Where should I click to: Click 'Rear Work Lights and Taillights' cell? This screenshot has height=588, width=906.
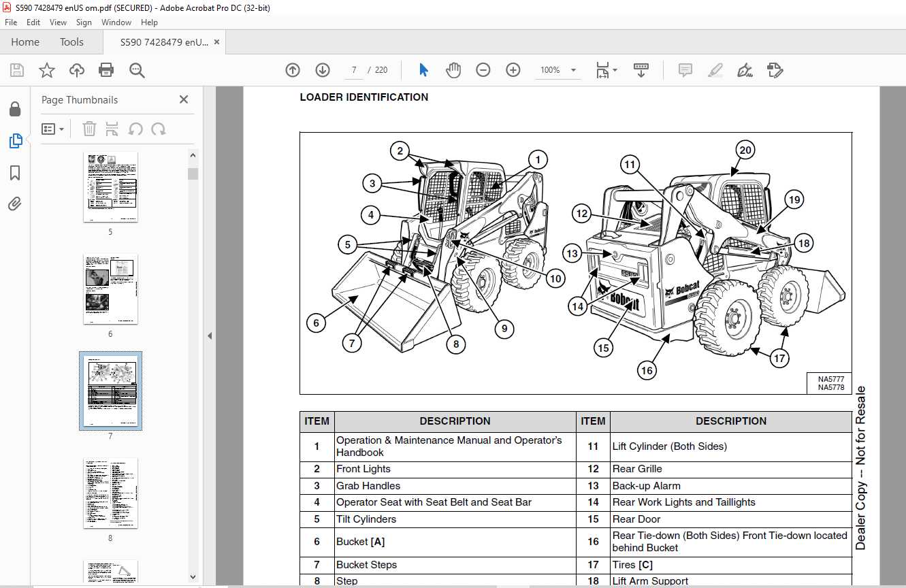(x=731, y=502)
